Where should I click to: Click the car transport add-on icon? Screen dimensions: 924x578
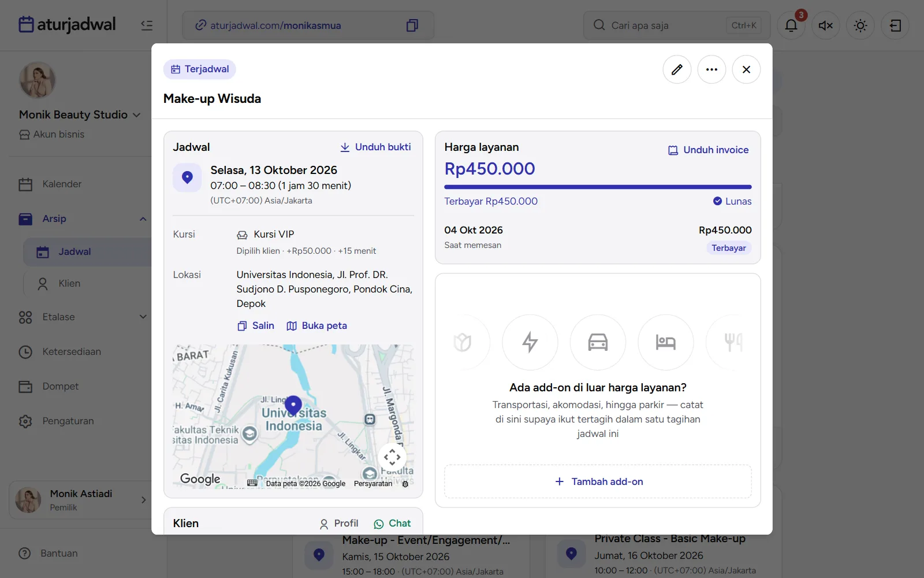(598, 342)
